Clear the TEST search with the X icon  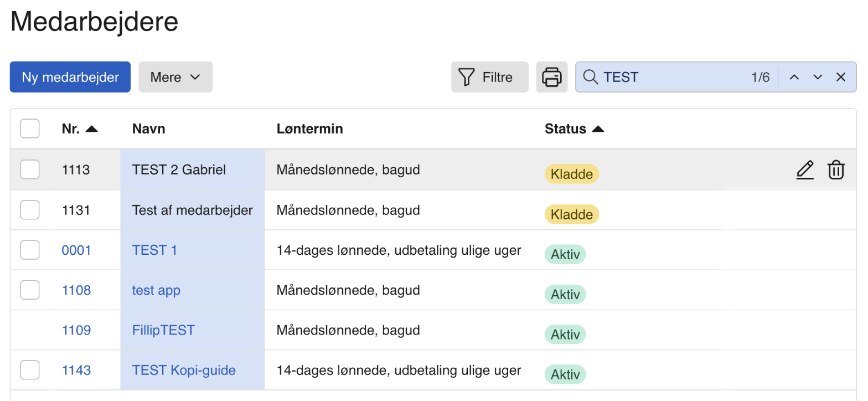point(841,77)
